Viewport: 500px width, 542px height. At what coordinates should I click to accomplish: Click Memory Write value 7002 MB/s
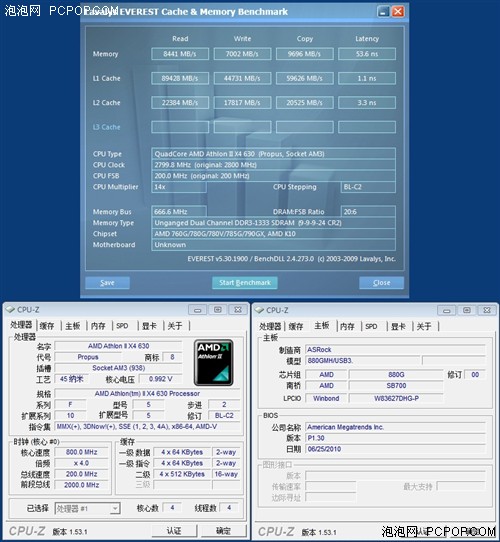point(242,54)
